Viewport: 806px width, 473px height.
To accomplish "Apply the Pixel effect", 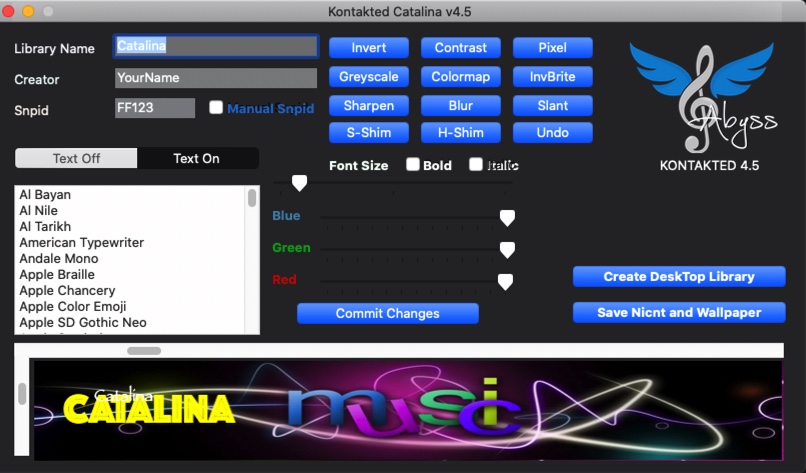I will tap(552, 48).
